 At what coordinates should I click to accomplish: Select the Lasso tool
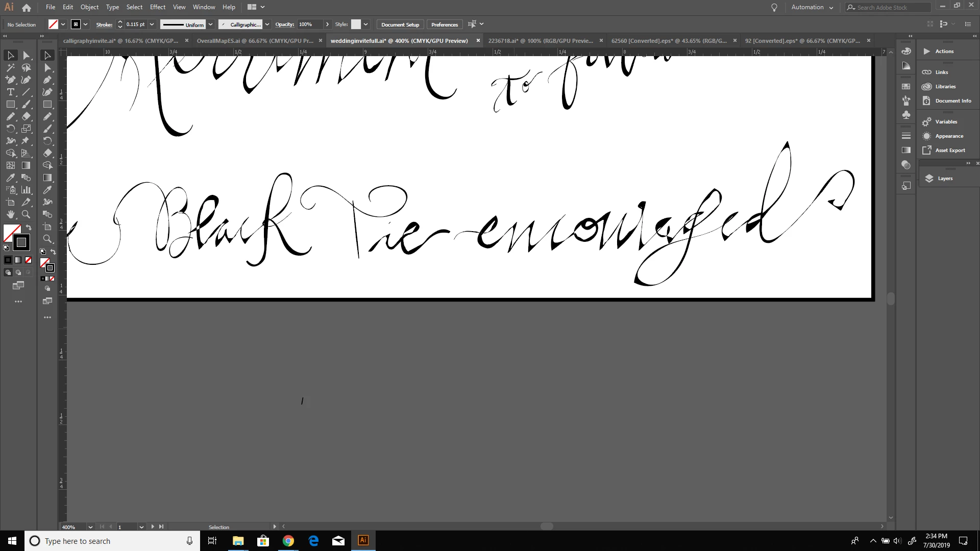(26, 67)
